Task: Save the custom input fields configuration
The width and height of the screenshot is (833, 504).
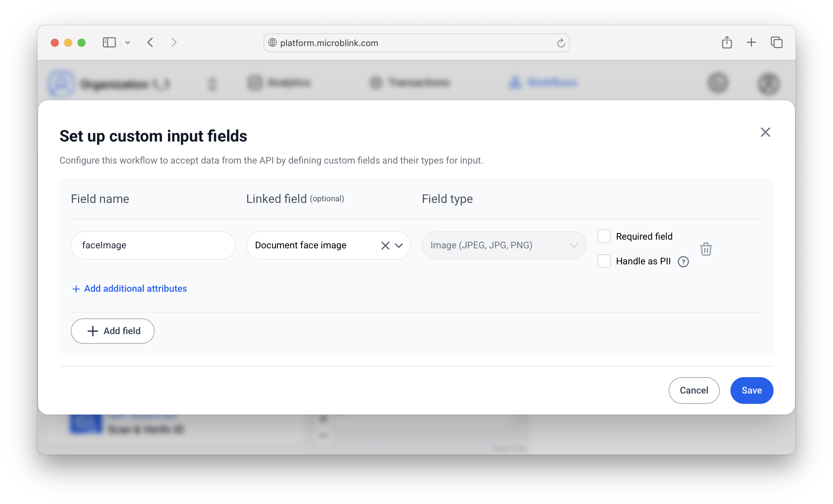Action: tap(752, 391)
